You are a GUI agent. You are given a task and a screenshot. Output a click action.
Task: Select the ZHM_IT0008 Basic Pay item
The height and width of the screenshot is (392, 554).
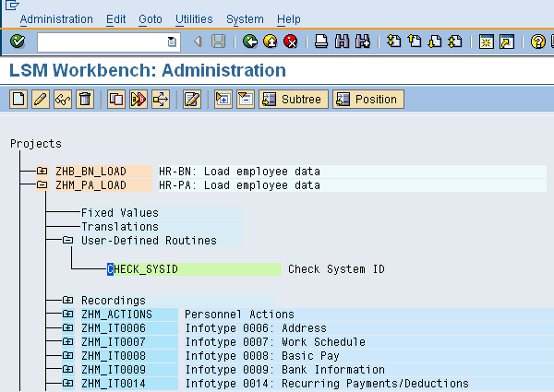pos(113,356)
